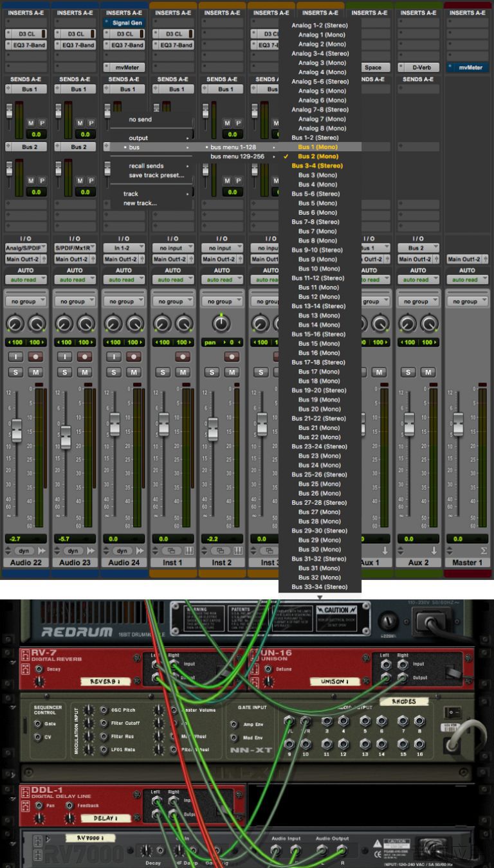Click the DDL-1 Feedback CV jack

click(68, 805)
